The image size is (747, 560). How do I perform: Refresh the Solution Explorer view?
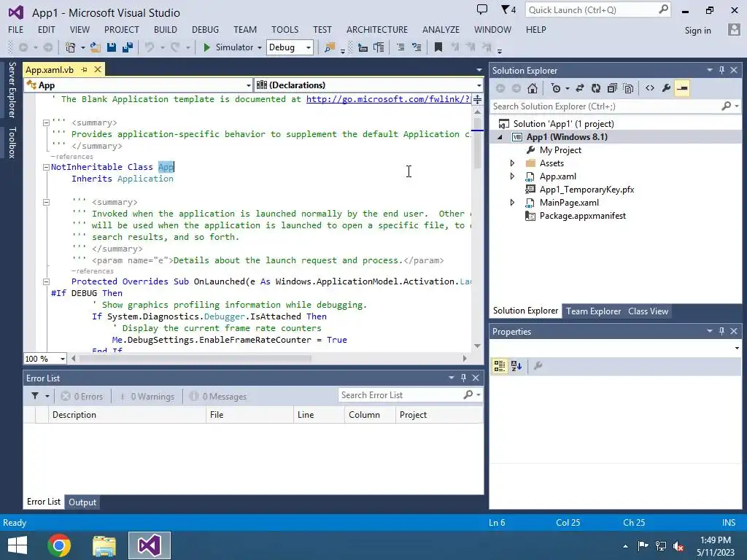595,88
